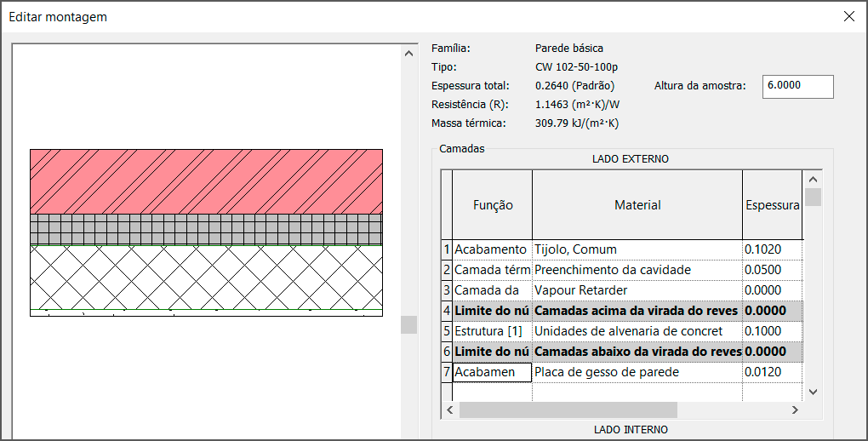Open function cell of row 7 Acabamen
868x441 pixels.
[491, 372]
